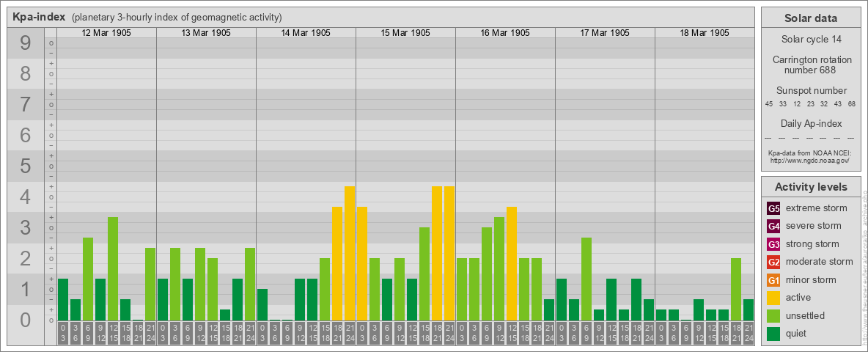Click the 'Daily Ap-index' label
This screenshot has height=352, width=868.
click(811, 123)
